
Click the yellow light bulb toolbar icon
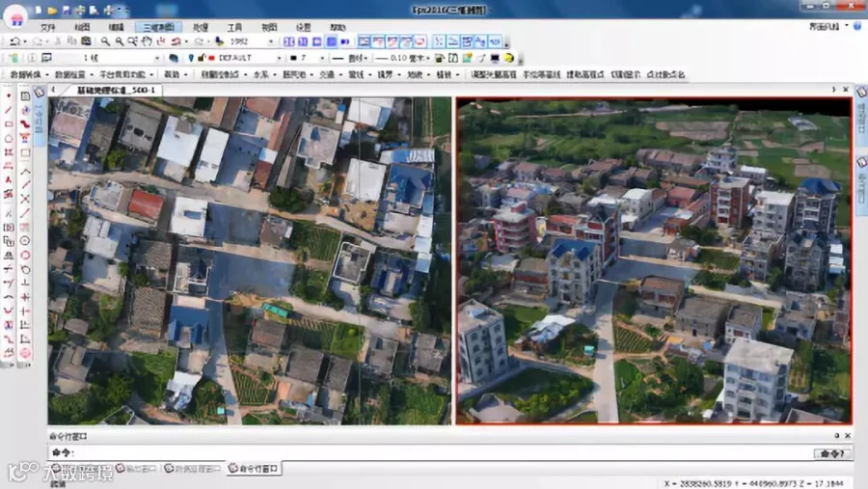tap(508, 58)
